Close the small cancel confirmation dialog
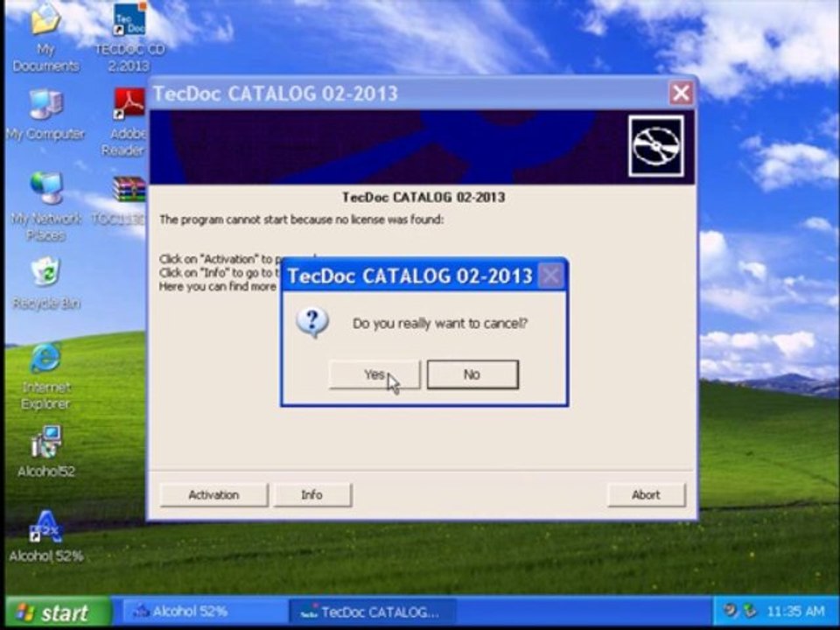Screen dimensions: 840x630 (x=550, y=276)
